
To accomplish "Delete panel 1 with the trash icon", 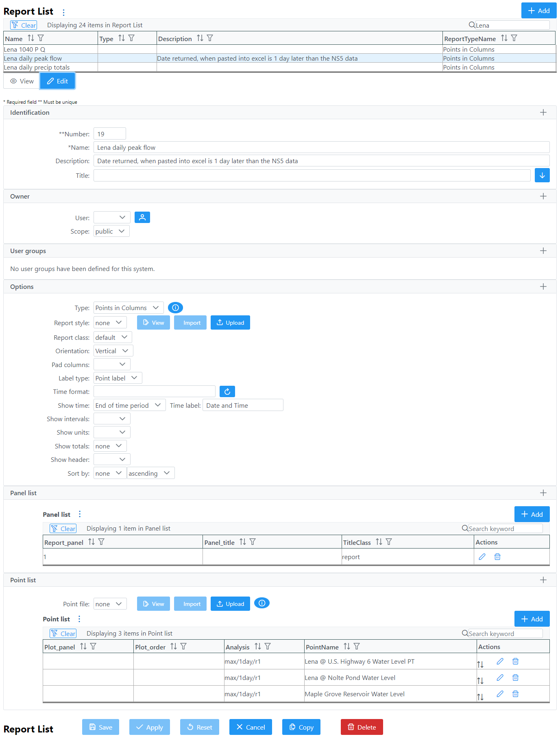I will pos(497,557).
